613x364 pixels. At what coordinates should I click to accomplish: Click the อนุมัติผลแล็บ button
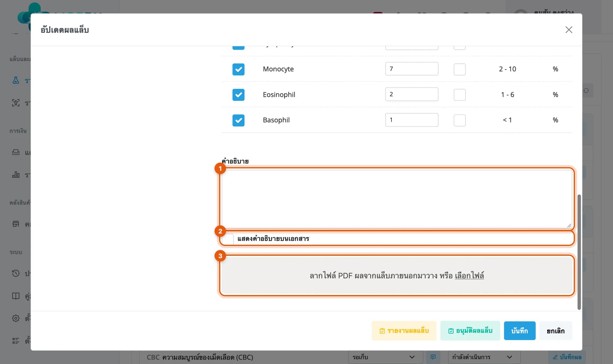click(x=470, y=331)
